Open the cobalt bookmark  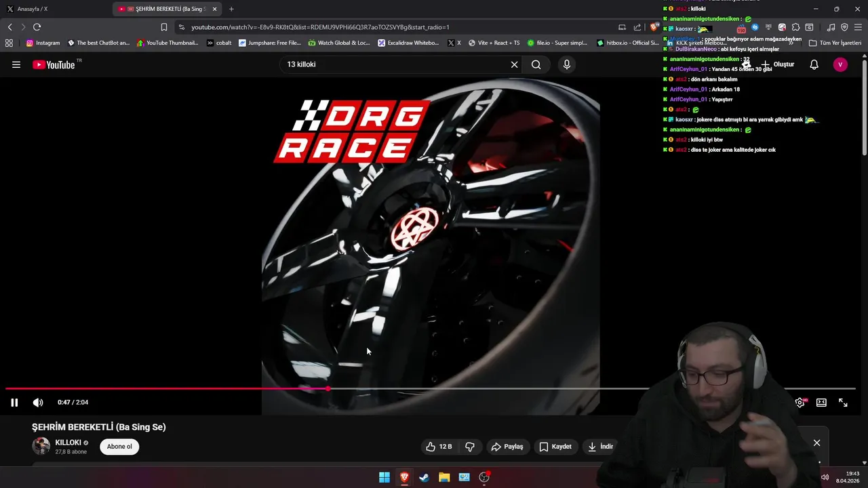tap(219, 43)
